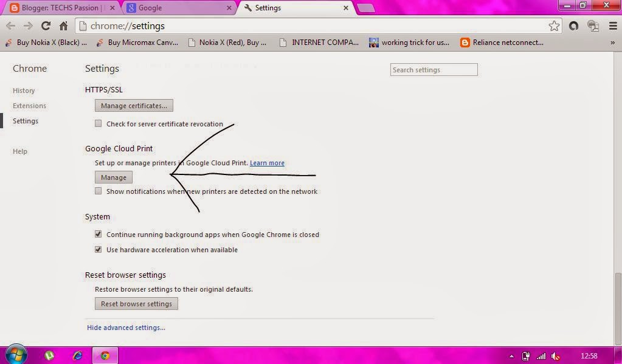Viewport: 622px width, 364px height.
Task: Close the Google tab
Action: click(x=229, y=8)
